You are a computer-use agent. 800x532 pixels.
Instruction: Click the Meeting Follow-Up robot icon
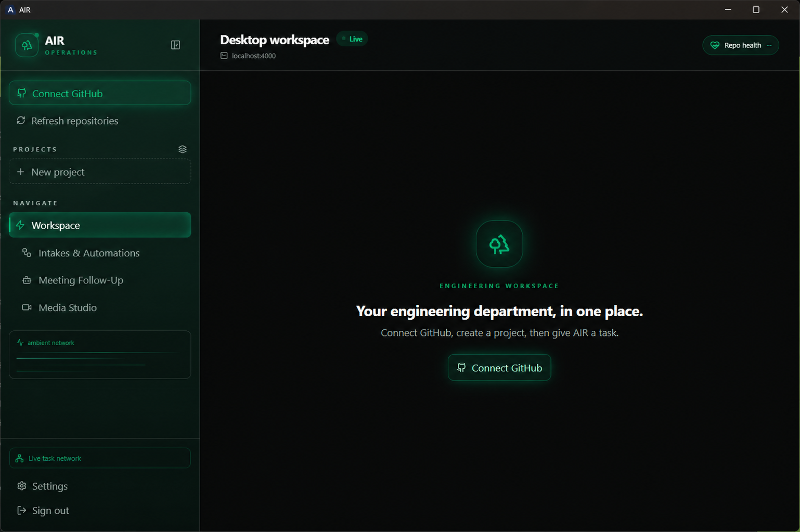point(27,280)
